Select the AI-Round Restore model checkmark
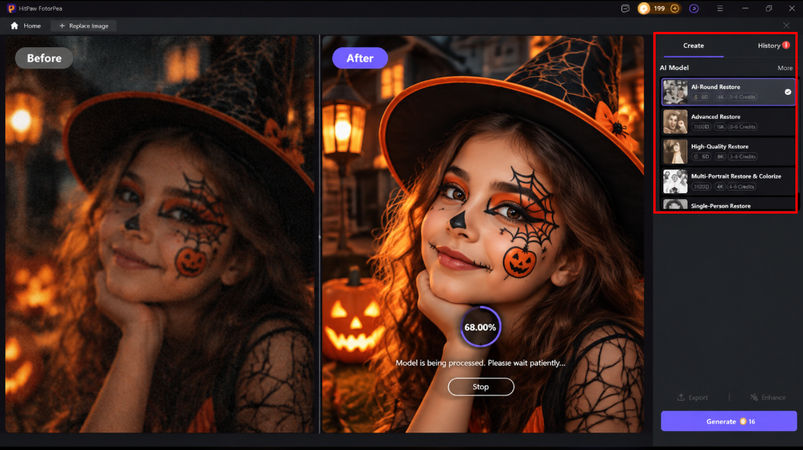The height and width of the screenshot is (450, 803). (x=788, y=92)
